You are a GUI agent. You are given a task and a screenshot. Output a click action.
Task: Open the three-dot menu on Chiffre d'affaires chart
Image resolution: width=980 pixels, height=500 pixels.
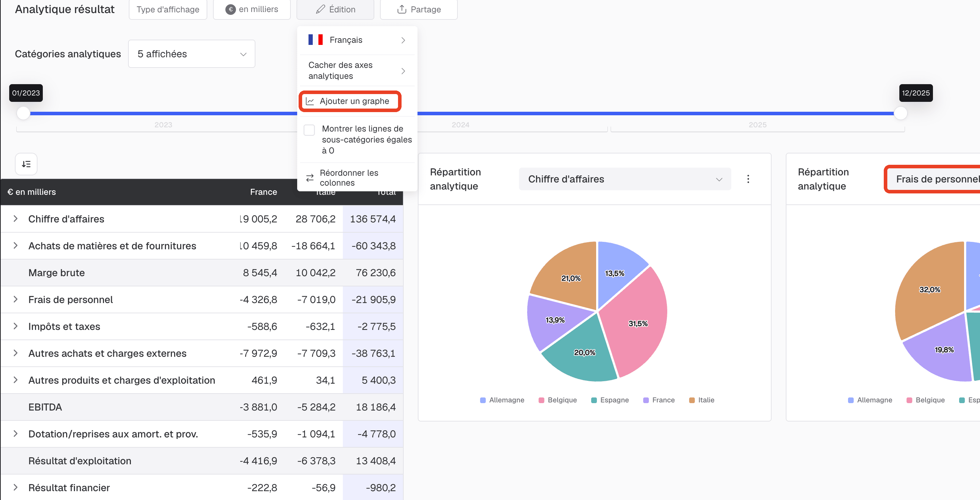tap(748, 179)
